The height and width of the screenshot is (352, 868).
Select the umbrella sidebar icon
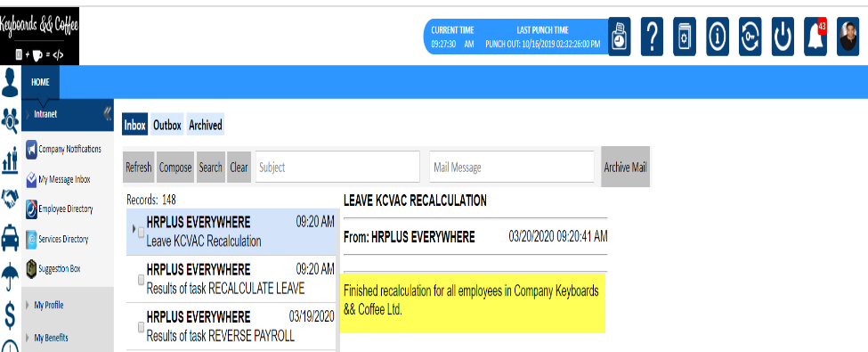click(x=10, y=275)
